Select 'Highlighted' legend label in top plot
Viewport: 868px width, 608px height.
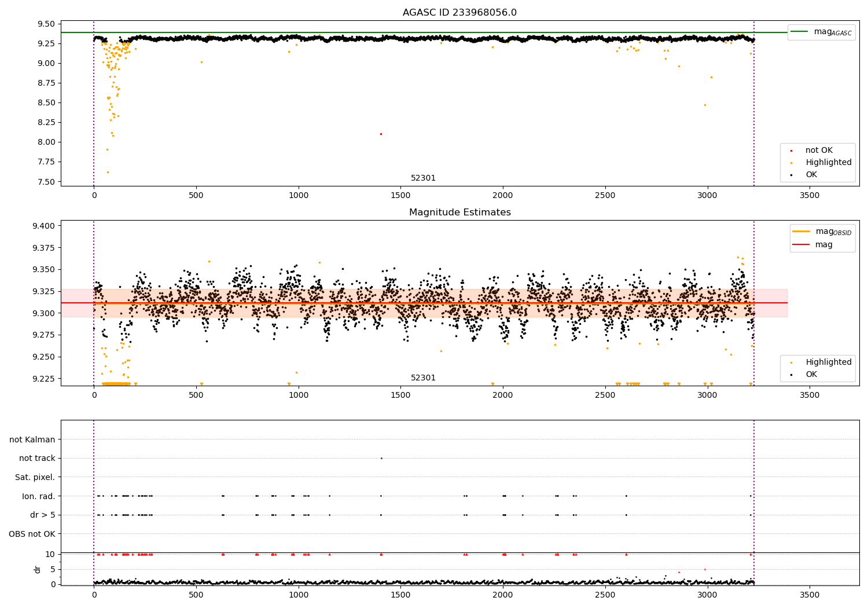tap(829, 163)
